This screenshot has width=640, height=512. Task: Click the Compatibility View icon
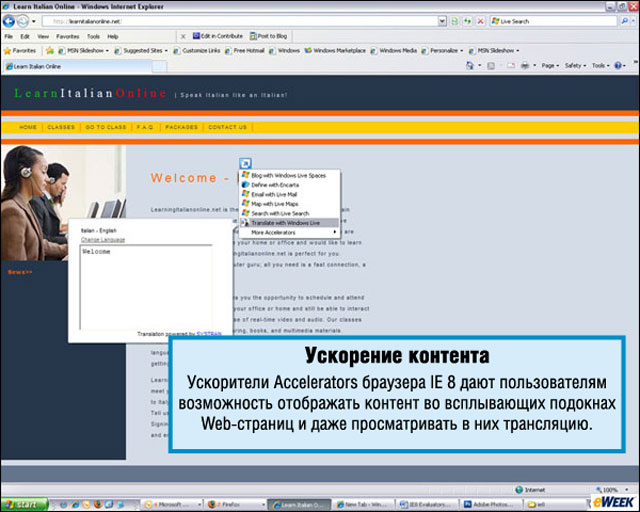pos(454,21)
